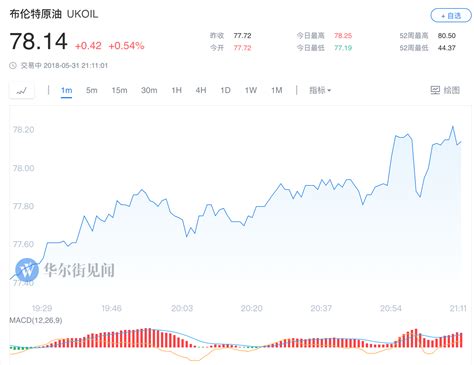
Task: Click the 20:54 time axis marker
Action: [391, 308]
